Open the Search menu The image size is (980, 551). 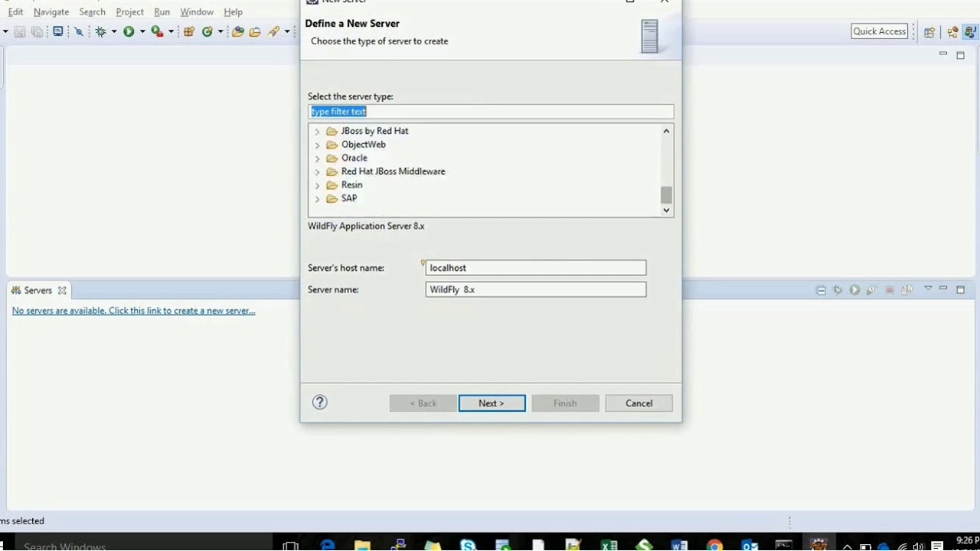pyautogui.click(x=92, y=11)
